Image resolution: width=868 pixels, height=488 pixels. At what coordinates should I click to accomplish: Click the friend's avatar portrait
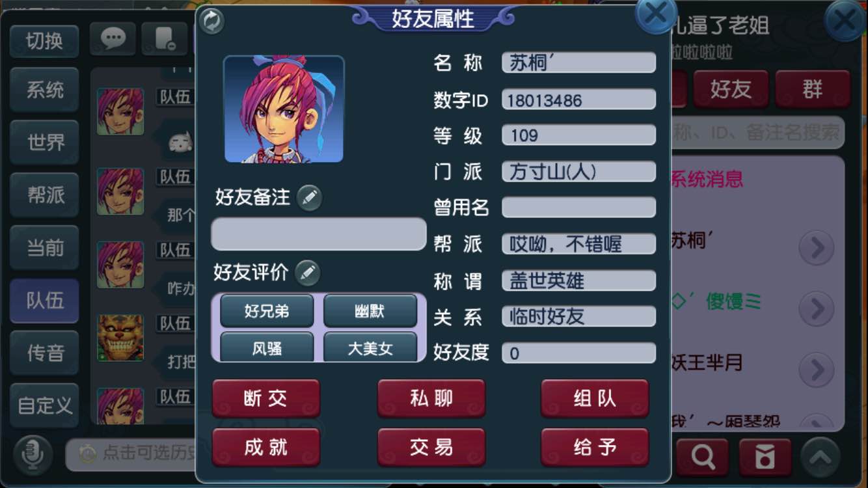pos(284,109)
